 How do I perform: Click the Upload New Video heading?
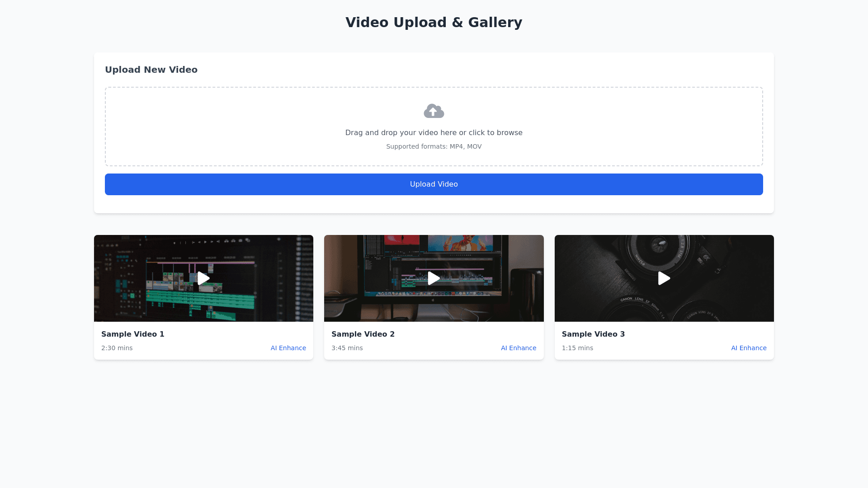pos(151,70)
